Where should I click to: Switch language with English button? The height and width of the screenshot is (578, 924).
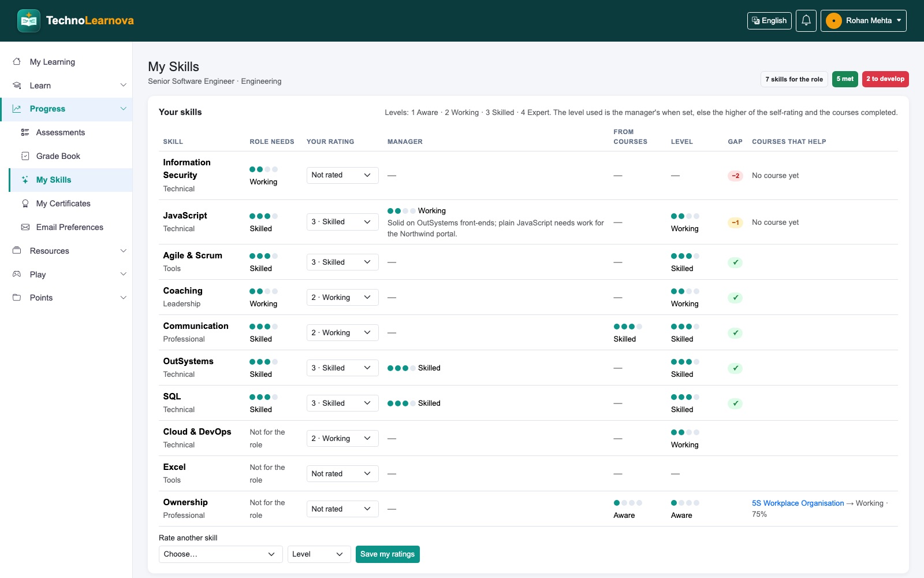pos(769,21)
